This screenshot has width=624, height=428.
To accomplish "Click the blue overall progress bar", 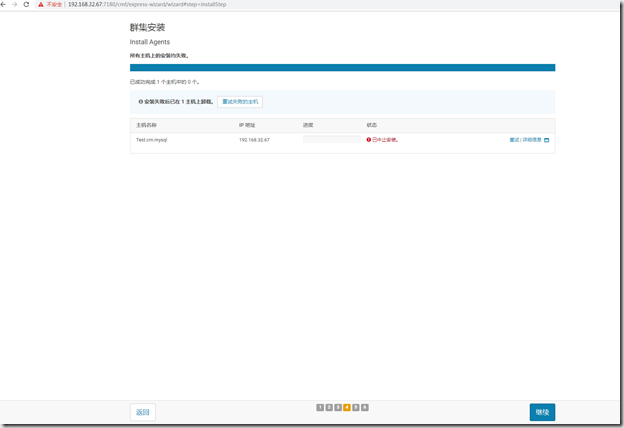I will pos(342,68).
